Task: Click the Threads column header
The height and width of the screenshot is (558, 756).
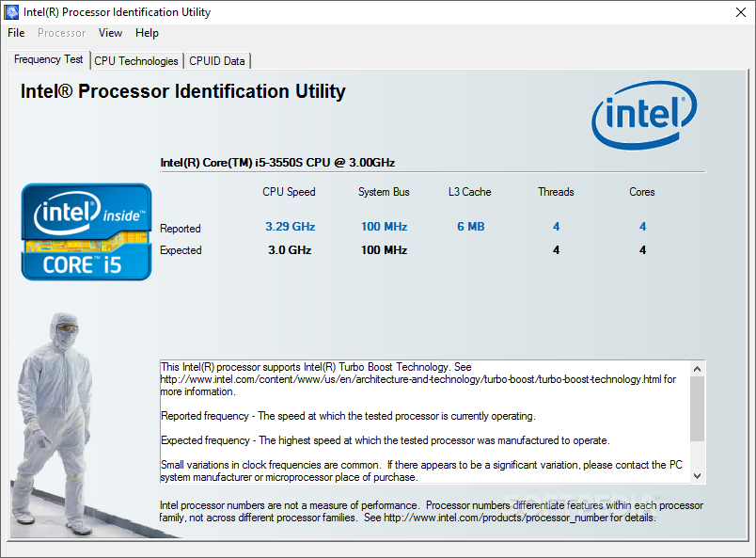Action: pyautogui.click(x=556, y=192)
